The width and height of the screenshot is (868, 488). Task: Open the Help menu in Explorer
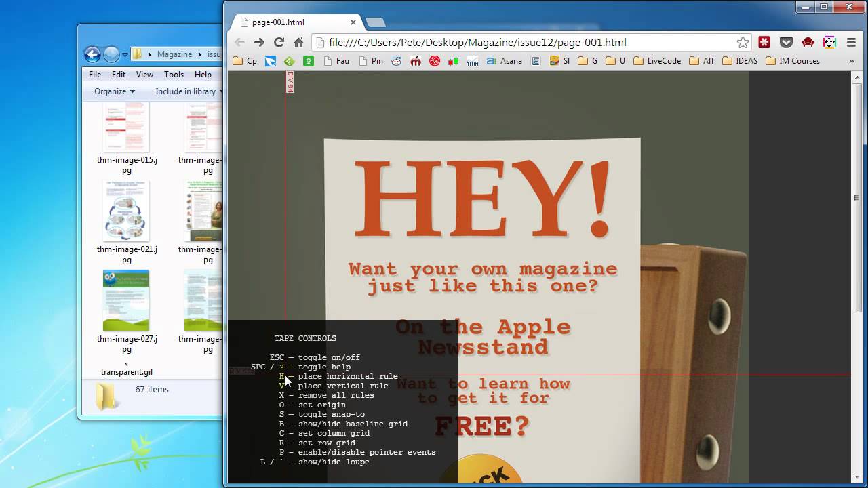pos(203,75)
